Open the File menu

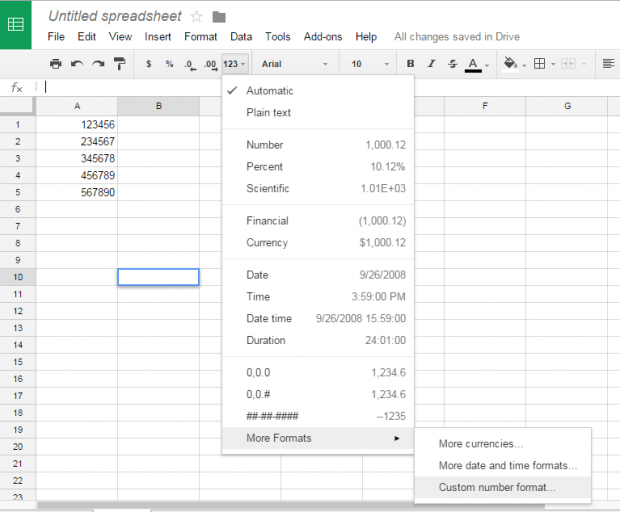(56, 37)
